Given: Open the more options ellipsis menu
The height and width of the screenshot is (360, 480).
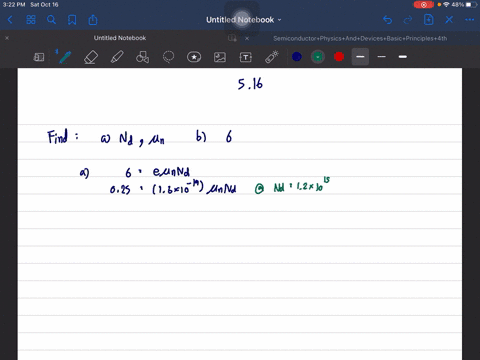Looking at the screenshot, I should [x=470, y=20].
